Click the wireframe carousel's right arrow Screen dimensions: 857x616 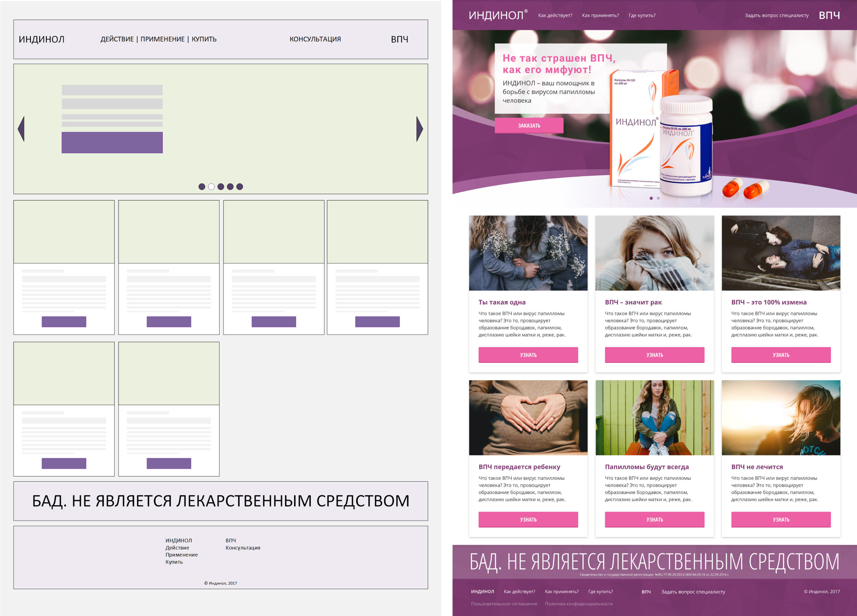[420, 129]
